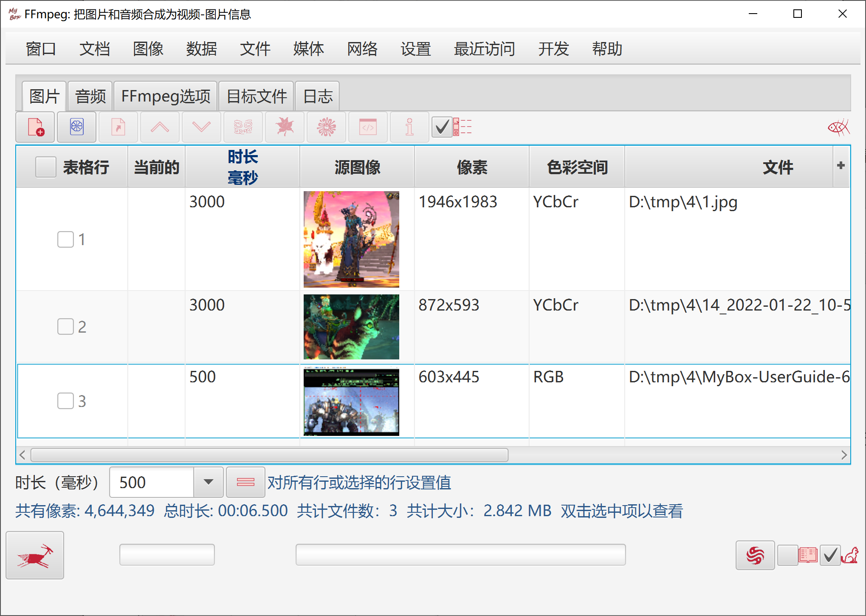Click the red deer start button
The height and width of the screenshot is (616, 866).
pos(35,555)
